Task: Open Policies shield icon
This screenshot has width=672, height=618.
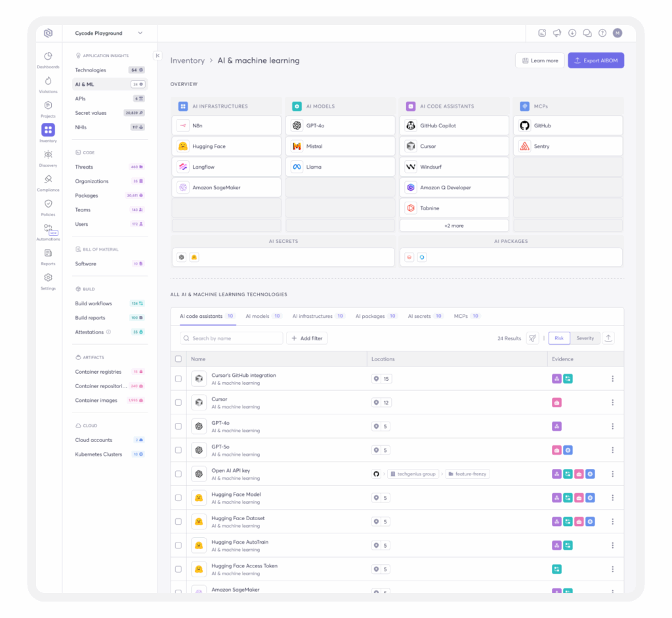Action: [48, 206]
